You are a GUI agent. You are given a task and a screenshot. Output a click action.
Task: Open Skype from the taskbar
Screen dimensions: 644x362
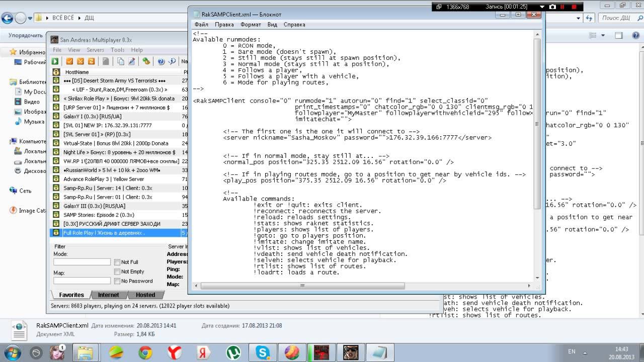point(262,352)
